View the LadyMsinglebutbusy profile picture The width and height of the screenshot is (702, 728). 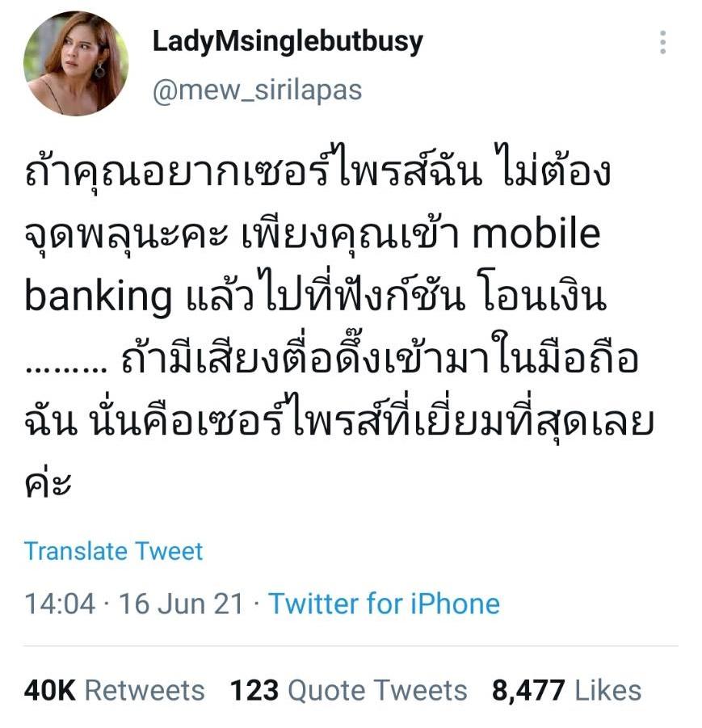tap(76, 64)
